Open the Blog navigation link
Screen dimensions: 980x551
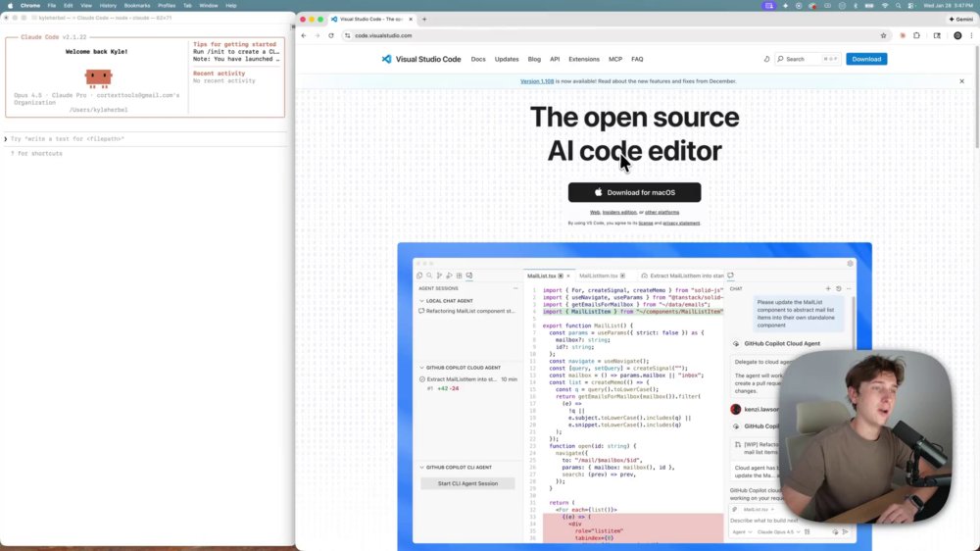[x=534, y=59]
